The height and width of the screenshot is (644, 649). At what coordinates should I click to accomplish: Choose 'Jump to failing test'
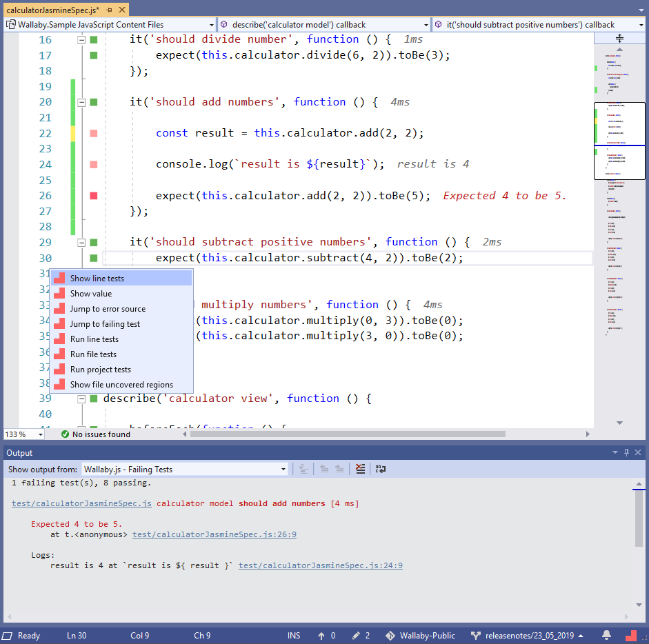click(x=121, y=324)
